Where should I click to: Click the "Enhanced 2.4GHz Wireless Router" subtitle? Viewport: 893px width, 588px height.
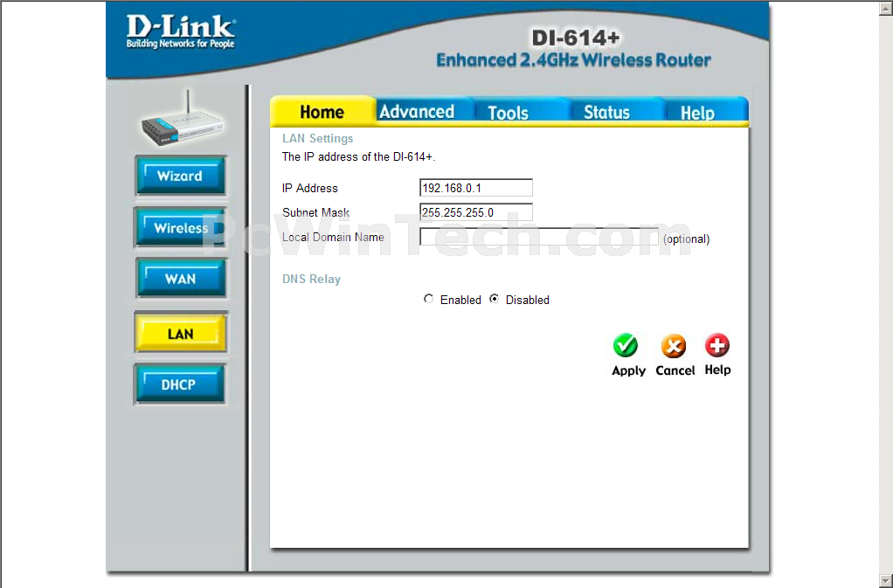pyautogui.click(x=573, y=59)
